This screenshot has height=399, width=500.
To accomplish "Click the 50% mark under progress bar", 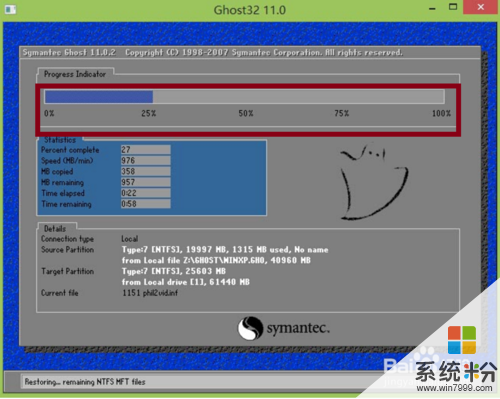I will pos(246,114).
